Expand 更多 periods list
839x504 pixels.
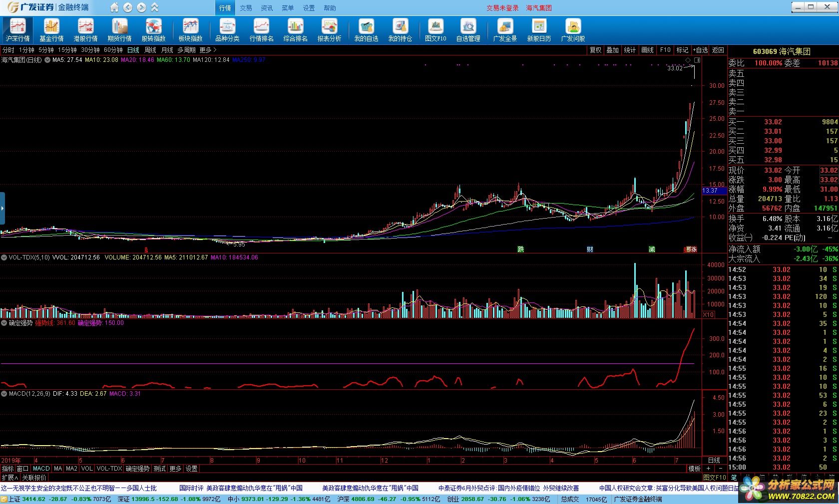[208, 50]
